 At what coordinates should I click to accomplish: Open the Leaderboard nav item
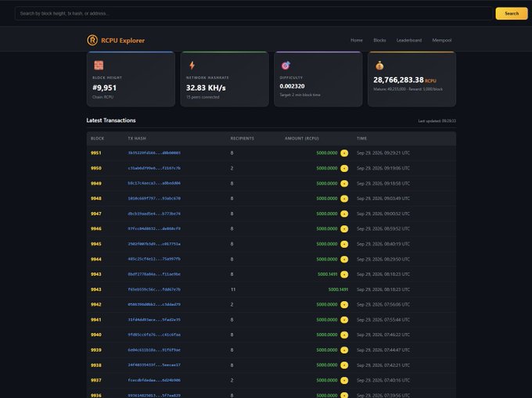(x=409, y=40)
